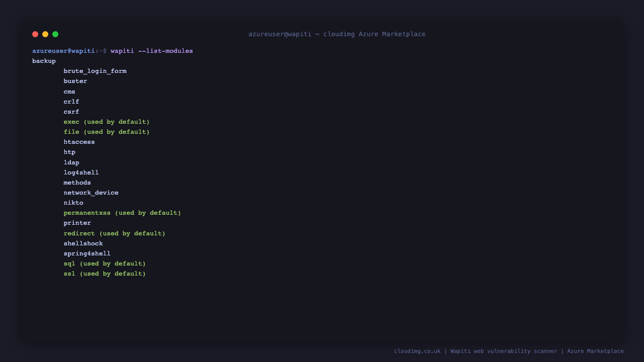Click the permanentxss (used by default) line
644x362 pixels.
tap(122, 213)
